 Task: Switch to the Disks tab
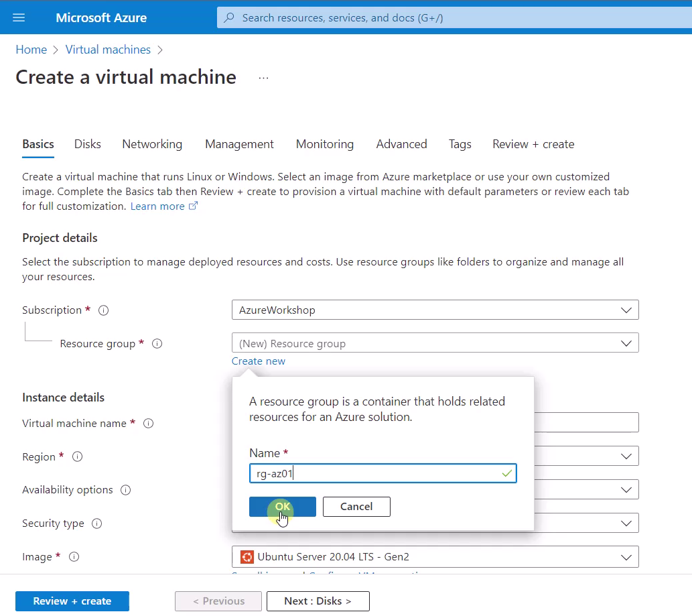click(x=87, y=144)
